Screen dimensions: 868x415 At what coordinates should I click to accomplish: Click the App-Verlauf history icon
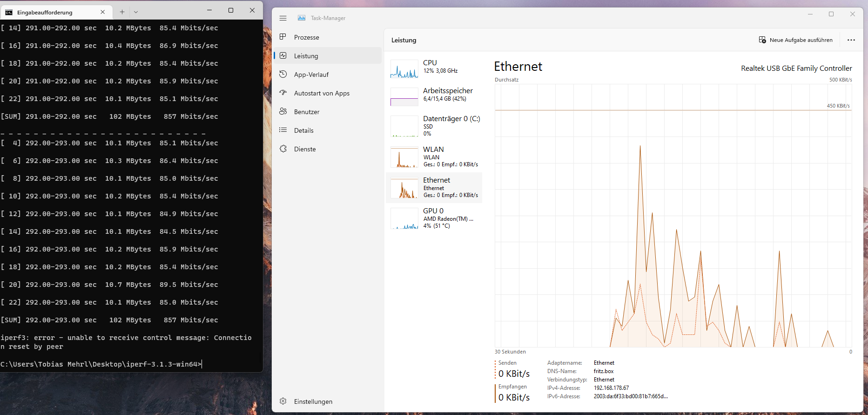click(x=283, y=74)
